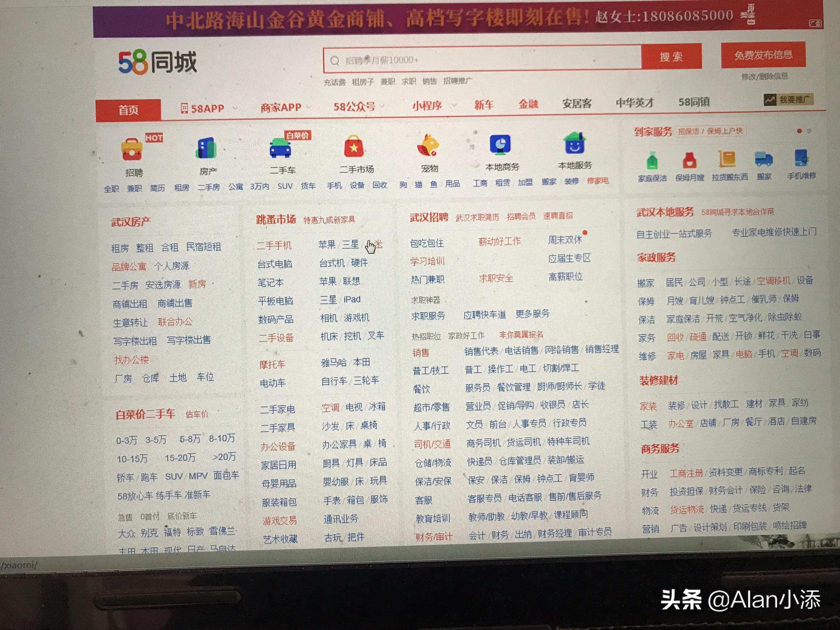
Task: Click the 租房子 quick link
Action: [x=363, y=82]
